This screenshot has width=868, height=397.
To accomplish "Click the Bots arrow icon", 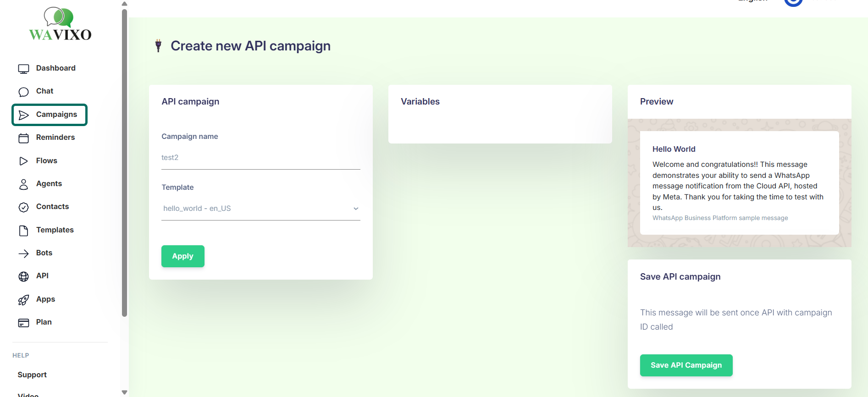I will [23, 254].
